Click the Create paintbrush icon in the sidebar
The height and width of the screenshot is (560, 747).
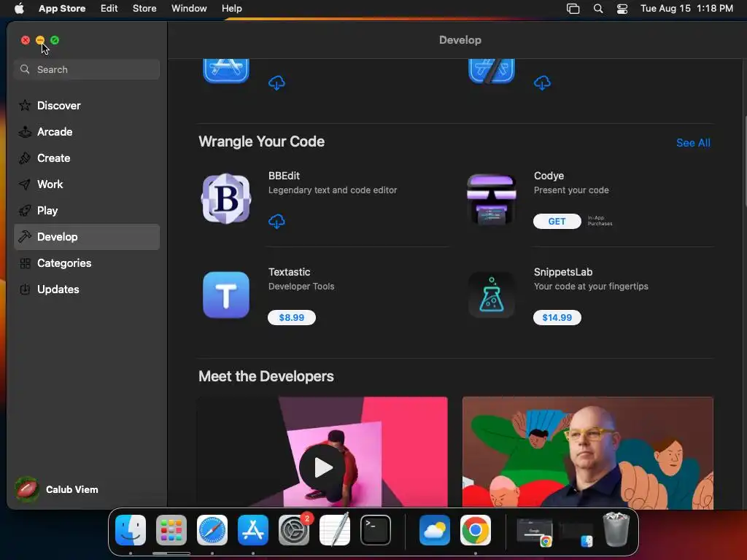click(25, 158)
